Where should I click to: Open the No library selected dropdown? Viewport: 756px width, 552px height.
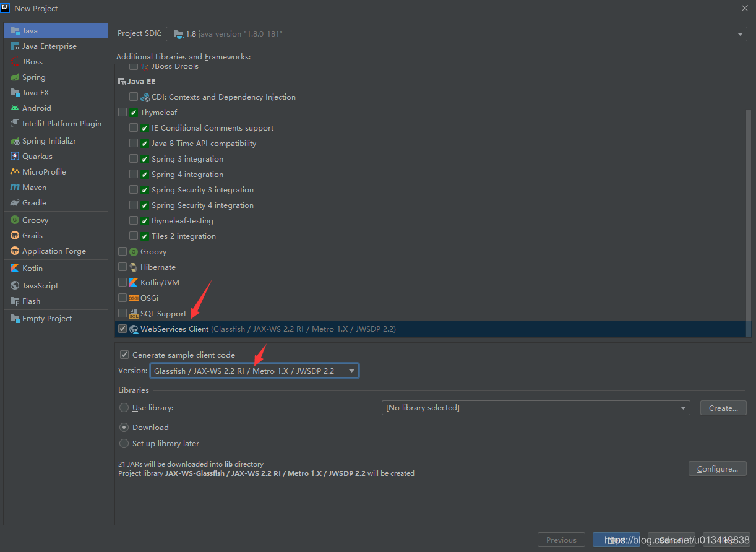pos(536,408)
